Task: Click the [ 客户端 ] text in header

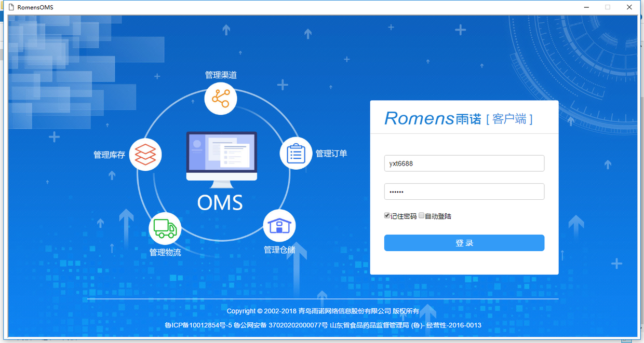Action: pyautogui.click(x=509, y=119)
